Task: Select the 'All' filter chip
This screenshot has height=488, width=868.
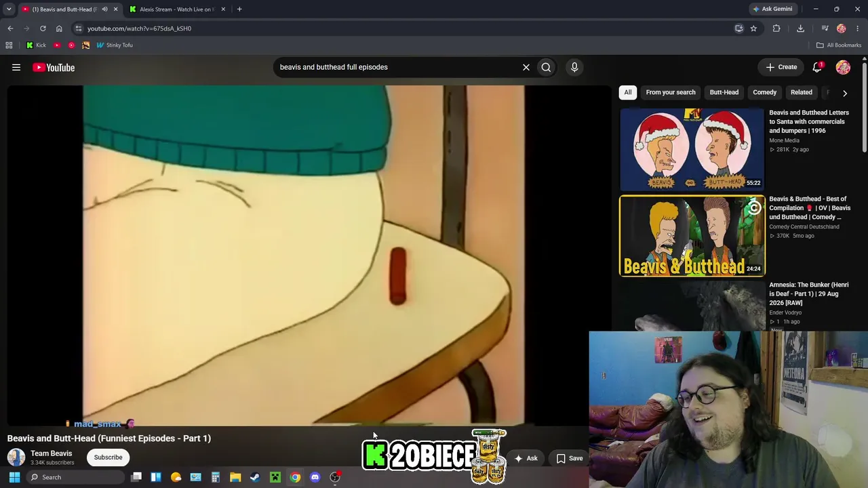Action: point(628,92)
